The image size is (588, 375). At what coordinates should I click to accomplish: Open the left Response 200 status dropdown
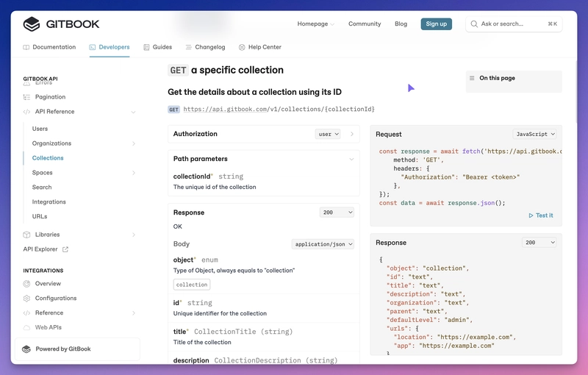click(337, 213)
